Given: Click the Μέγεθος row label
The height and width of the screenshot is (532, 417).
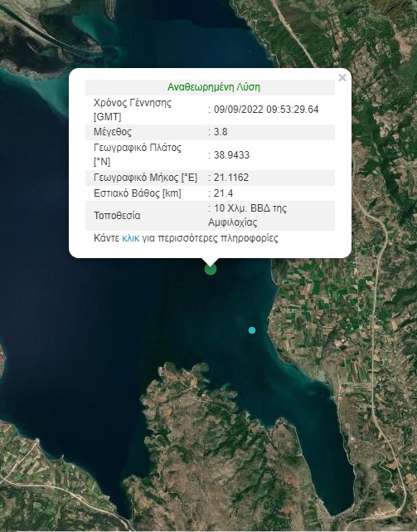Looking at the screenshot, I should 113,132.
